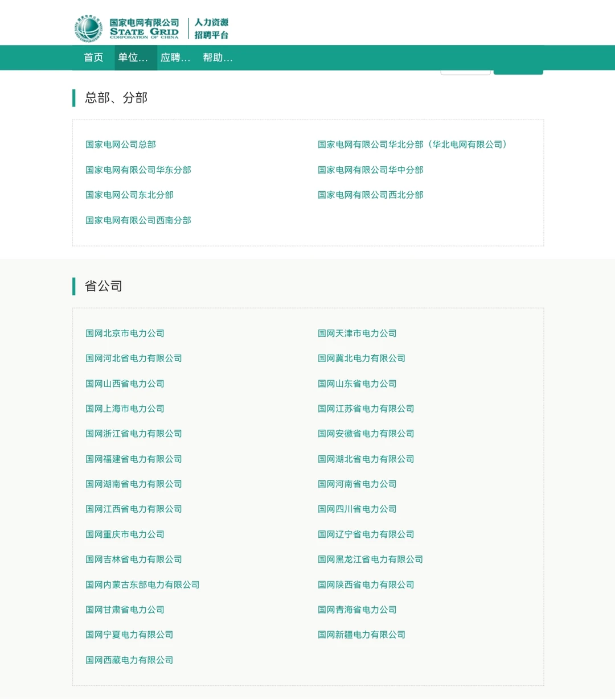Open the 应聘… navigation item
The width and height of the screenshot is (615, 700).
pyautogui.click(x=175, y=57)
